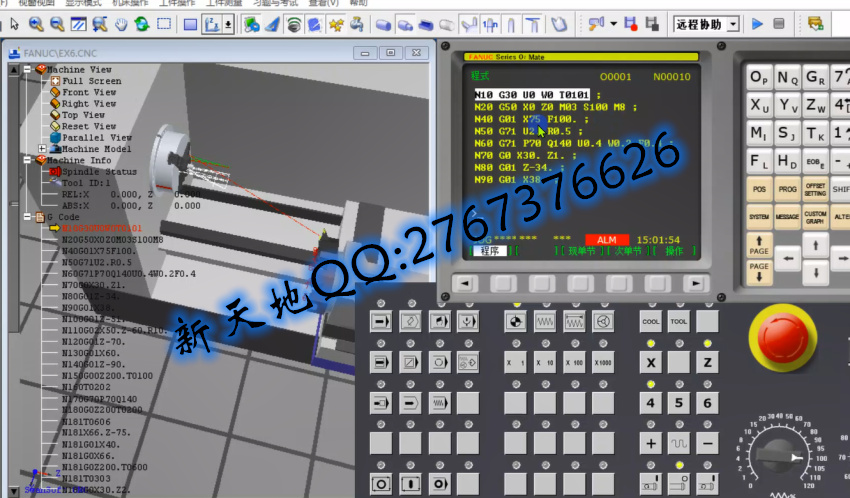Viewport: 850px width, 498px height.
Task: Click the right soft key arrow below CNC screen
Action: (x=696, y=283)
